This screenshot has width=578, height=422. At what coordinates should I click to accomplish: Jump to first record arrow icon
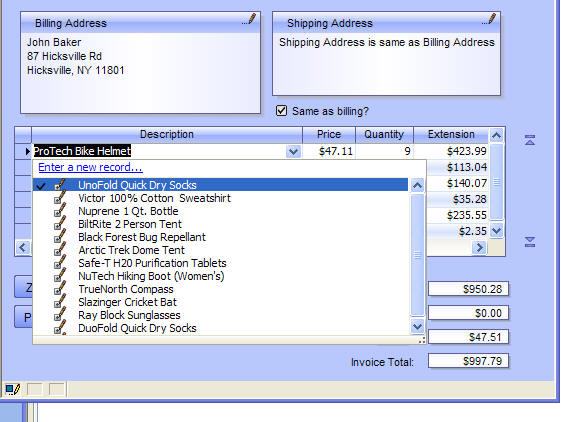(x=530, y=140)
